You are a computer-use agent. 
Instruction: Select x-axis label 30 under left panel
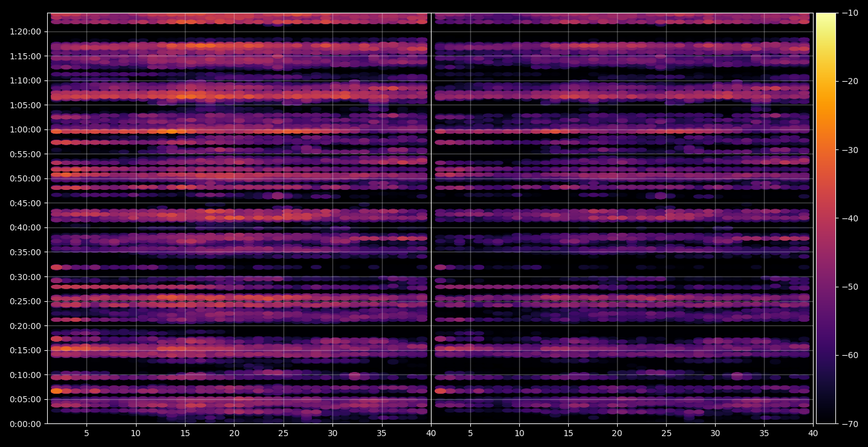[332, 434]
